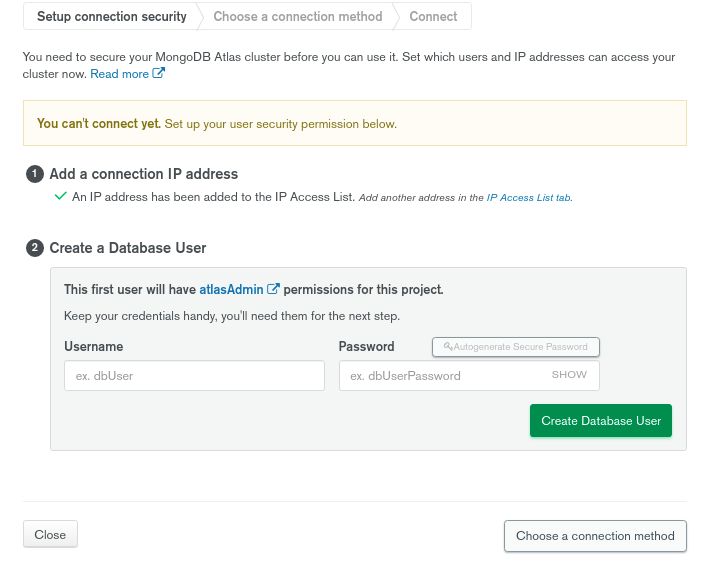Follow the atlasAdmin permissions link

point(231,289)
